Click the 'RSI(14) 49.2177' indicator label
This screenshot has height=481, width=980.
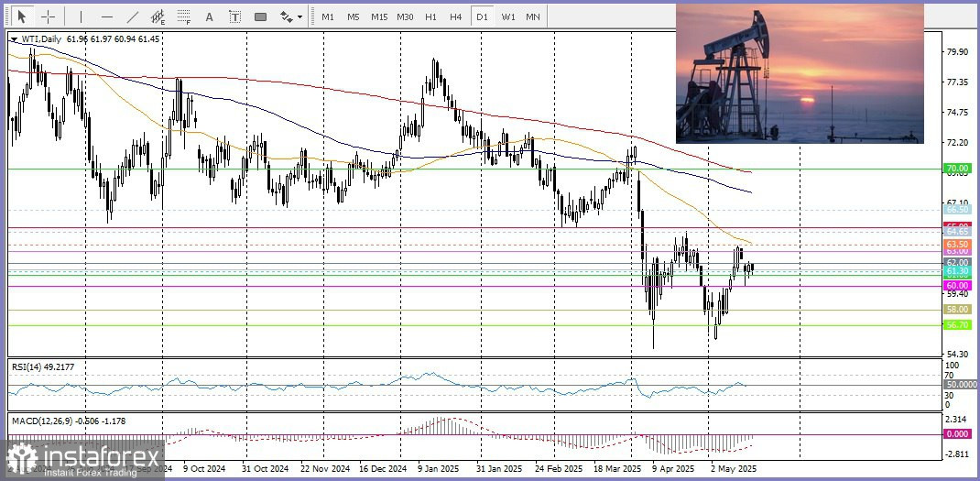tap(43, 367)
